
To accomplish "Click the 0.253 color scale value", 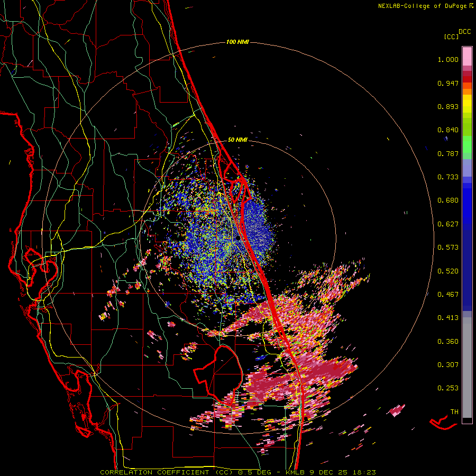I will click(448, 388).
